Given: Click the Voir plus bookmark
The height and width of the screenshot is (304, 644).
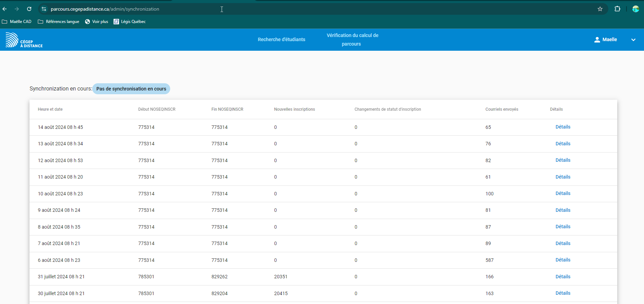Looking at the screenshot, I should 96,22.
